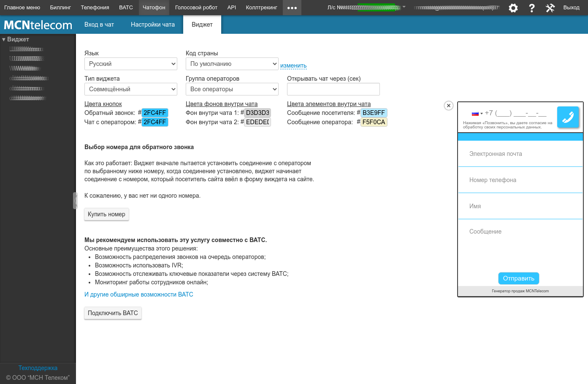Viewport: 588px width, 384px height.
Task: Click the Сообщение text area
Action: [520, 245]
